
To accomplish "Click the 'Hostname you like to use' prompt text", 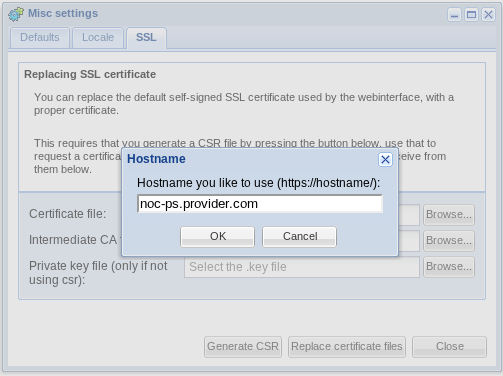I will click(259, 183).
